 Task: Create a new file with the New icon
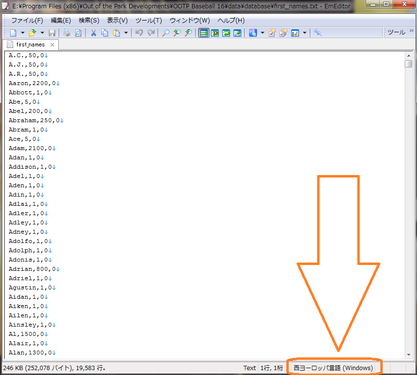[x=13, y=33]
